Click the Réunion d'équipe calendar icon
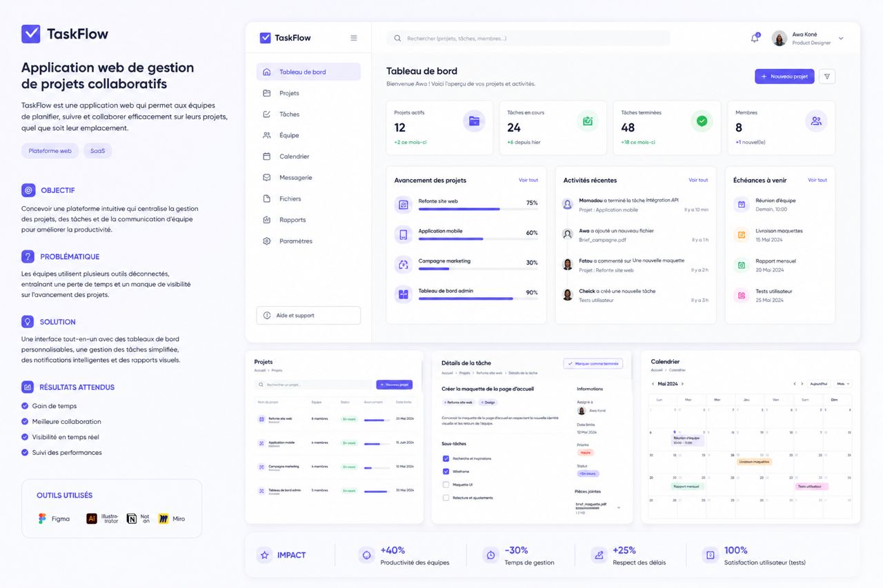The image size is (883, 588). tap(742, 204)
